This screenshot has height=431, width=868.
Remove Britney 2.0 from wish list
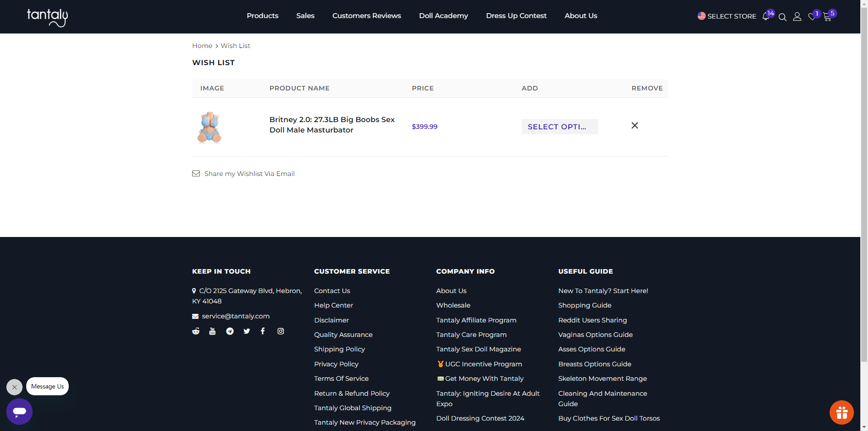pyautogui.click(x=635, y=126)
